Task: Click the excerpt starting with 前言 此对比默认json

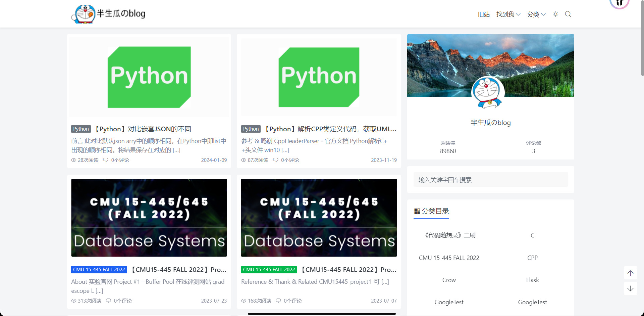Action: pos(149,145)
